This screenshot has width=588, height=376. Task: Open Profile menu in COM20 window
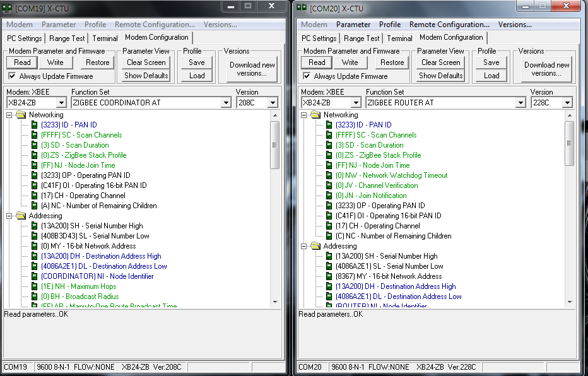[x=390, y=25]
